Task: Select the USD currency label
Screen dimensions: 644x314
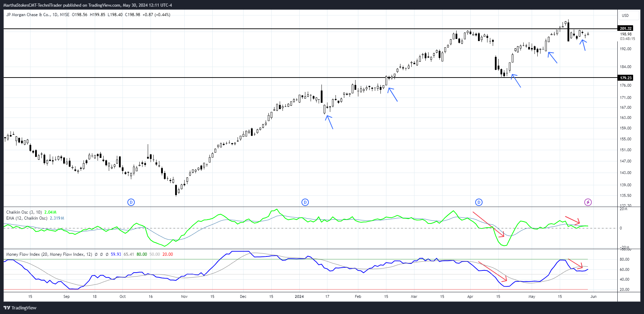Action: click(x=625, y=15)
